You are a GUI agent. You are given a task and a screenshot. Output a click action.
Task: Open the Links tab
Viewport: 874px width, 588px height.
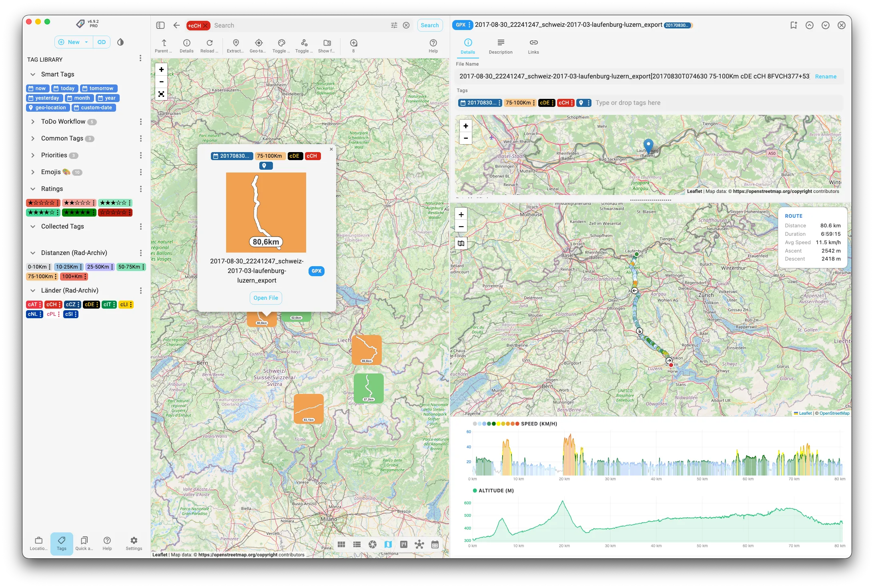533,46
